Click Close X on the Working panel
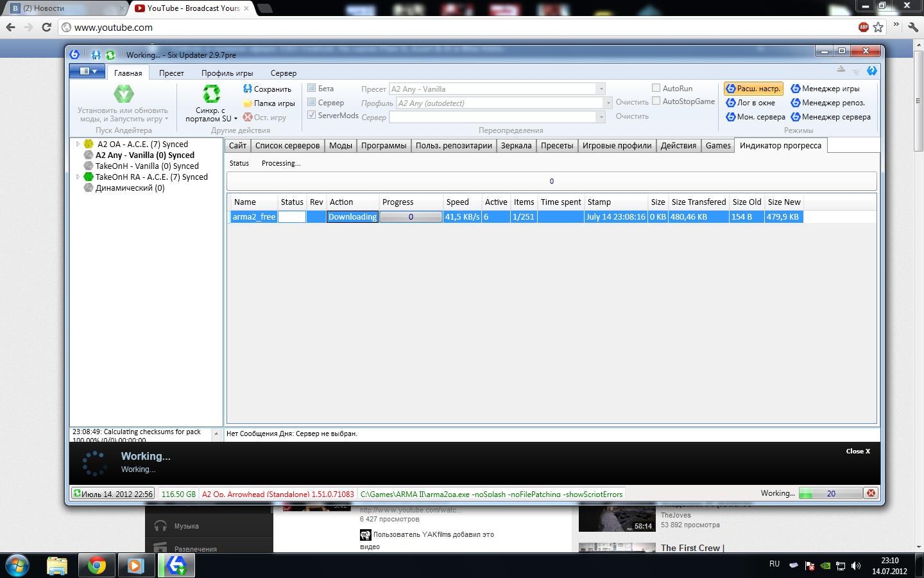Screen dimensions: 924x578 [x=858, y=451]
